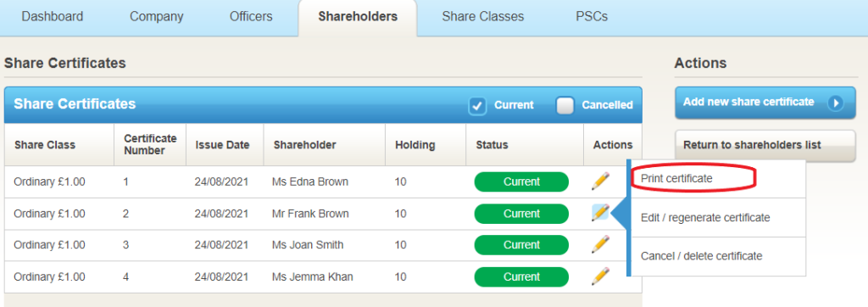868x307 pixels.
Task: Click the Current status badge for certificate 4
Action: click(x=521, y=276)
